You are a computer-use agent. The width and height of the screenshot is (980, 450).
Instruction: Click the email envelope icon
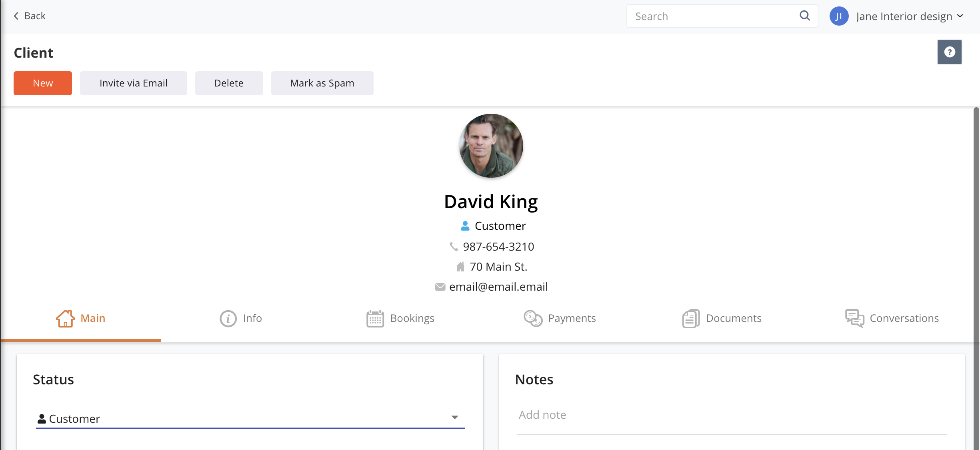click(x=440, y=286)
